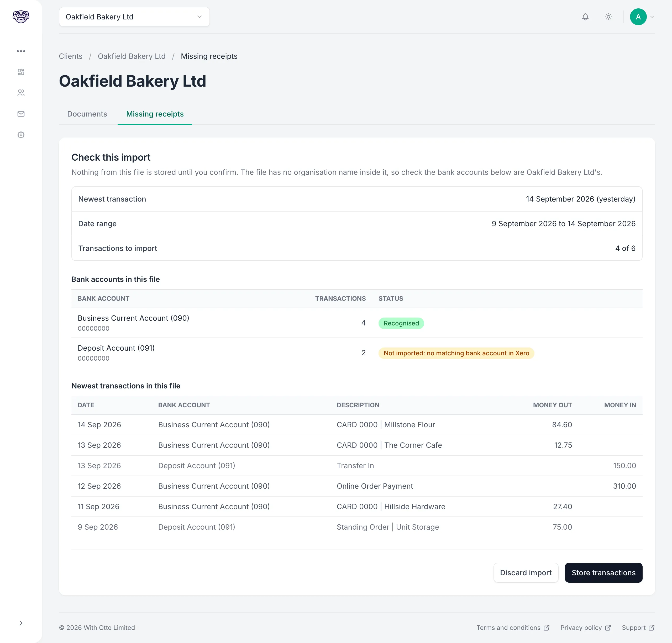This screenshot has height=643, width=672.
Task: Select Deposit Account (091) in bank accounts table
Action: click(116, 348)
